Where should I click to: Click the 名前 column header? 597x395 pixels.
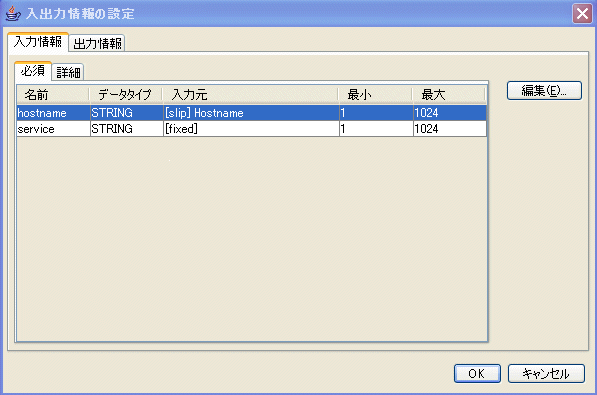point(53,94)
